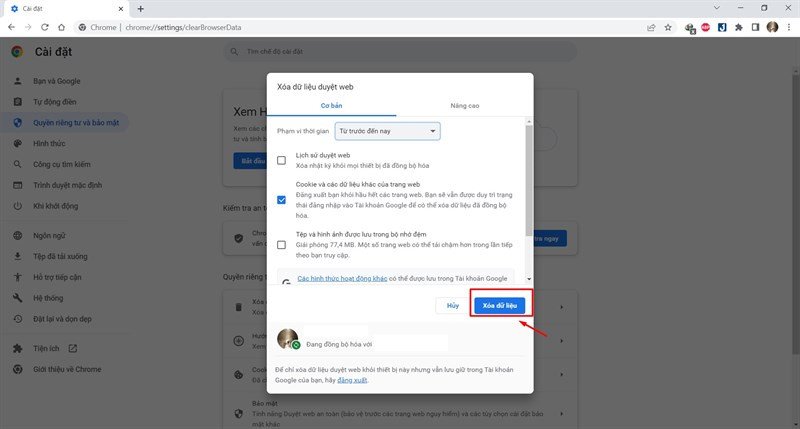Click the đăng xuất link
The width and height of the screenshot is (800, 429).
coord(352,381)
